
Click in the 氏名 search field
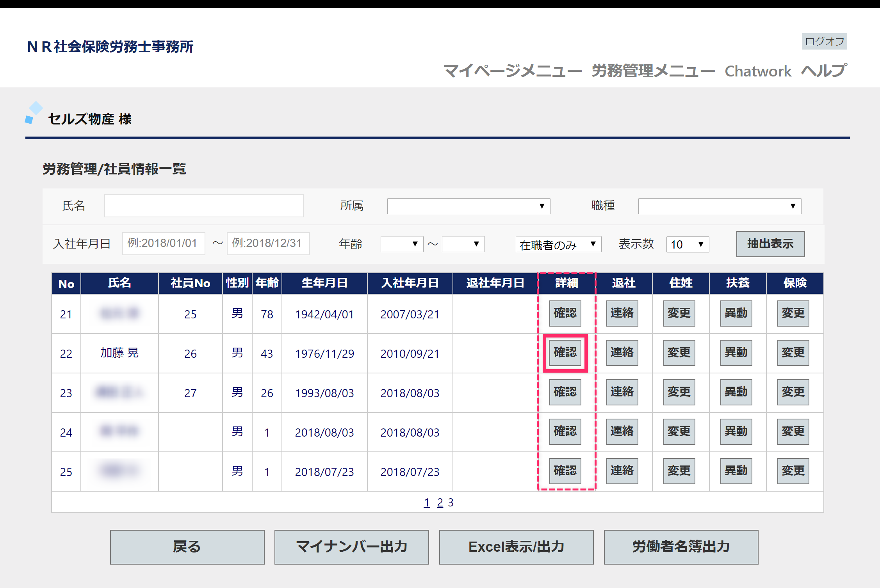203,206
